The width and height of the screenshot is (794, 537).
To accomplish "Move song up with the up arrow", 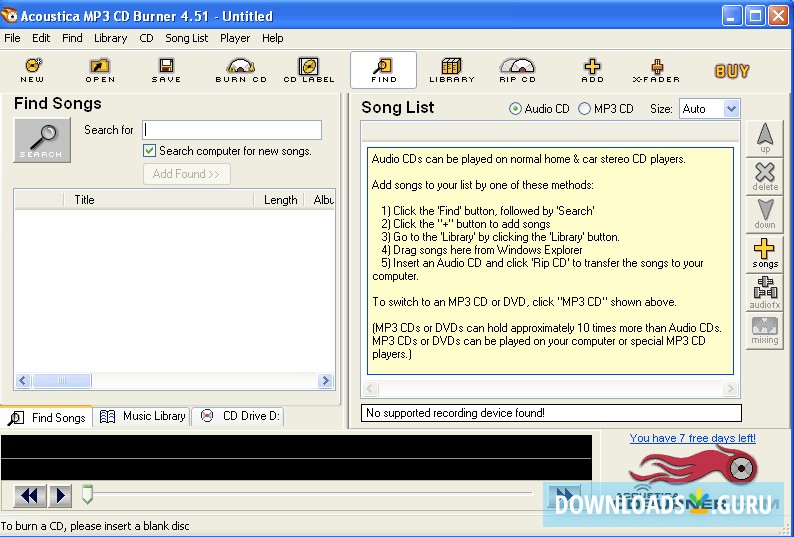I will (x=765, y=138).
